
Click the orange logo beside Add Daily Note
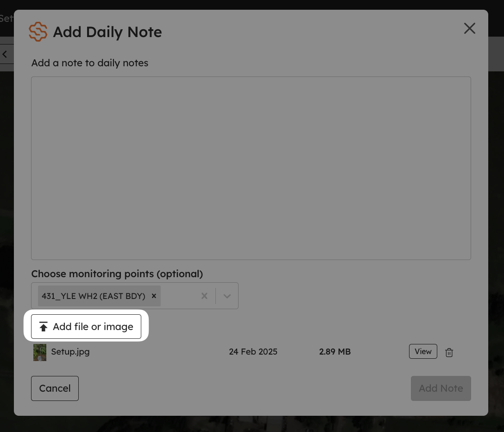point(38,32)
